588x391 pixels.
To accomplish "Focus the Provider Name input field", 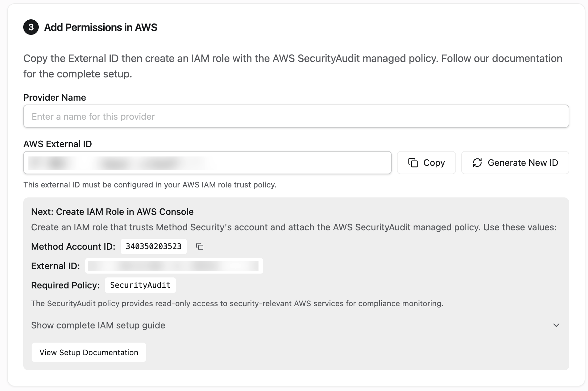I will [x=296, y=116].
